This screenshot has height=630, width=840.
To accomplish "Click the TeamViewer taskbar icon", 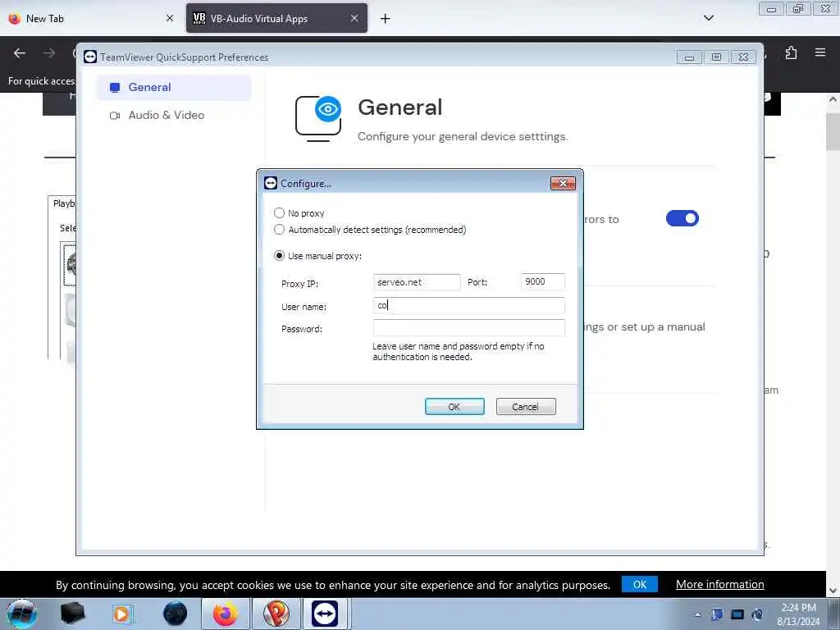I will pyautogui.click(x=325, y=614).
